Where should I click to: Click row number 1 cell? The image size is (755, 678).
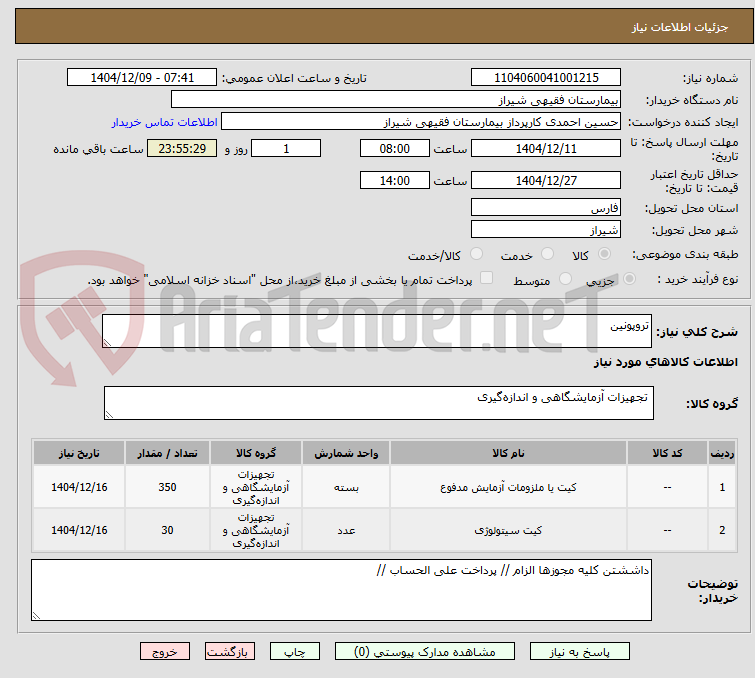[722, 487]
